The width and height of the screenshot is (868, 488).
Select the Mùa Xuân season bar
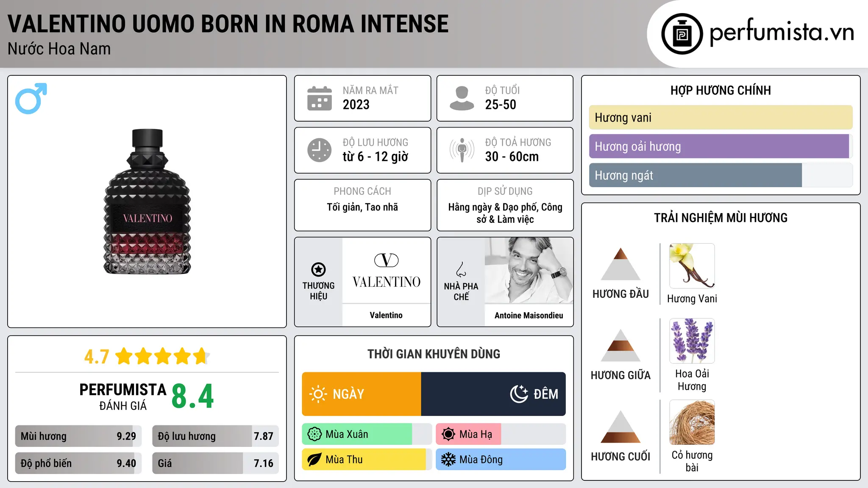pyautogui.click(x=367, y=434)
